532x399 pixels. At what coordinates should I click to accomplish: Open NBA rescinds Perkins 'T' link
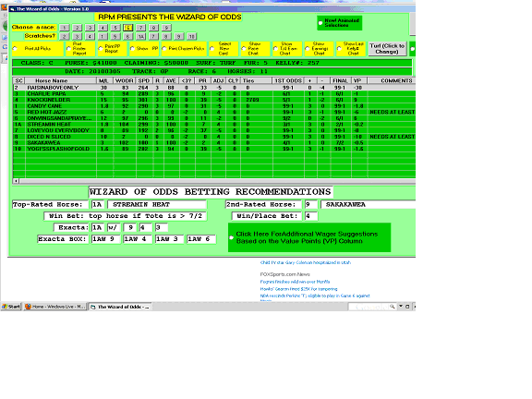click(315, 296)
